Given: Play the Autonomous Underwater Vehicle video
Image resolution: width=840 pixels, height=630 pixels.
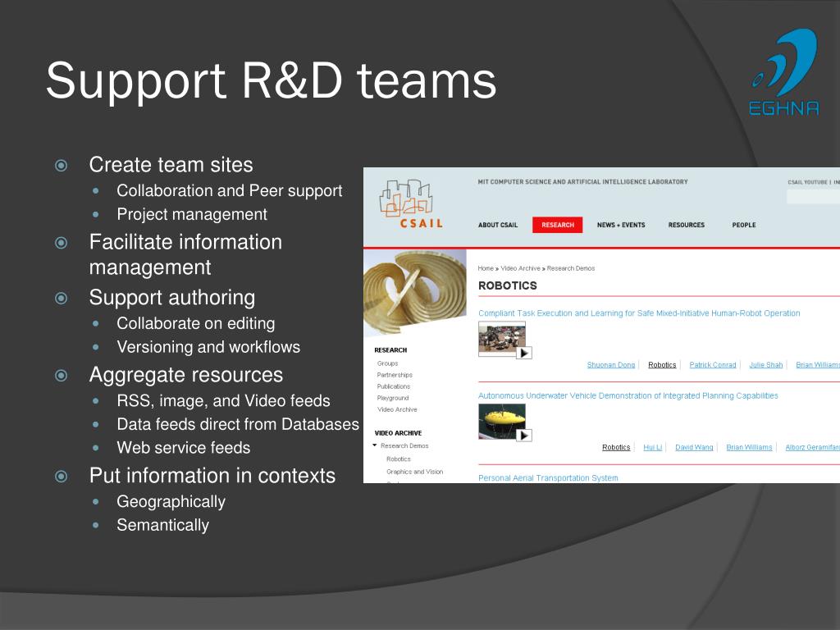Looking at the screenshot, I should (524, 436).
